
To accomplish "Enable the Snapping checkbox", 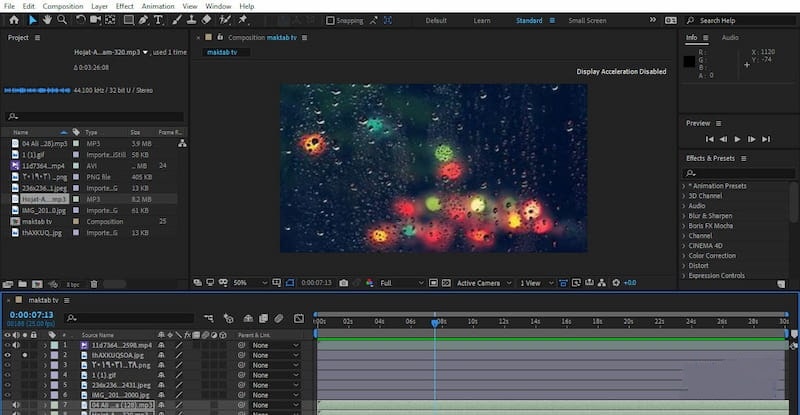I will point(330,20).
